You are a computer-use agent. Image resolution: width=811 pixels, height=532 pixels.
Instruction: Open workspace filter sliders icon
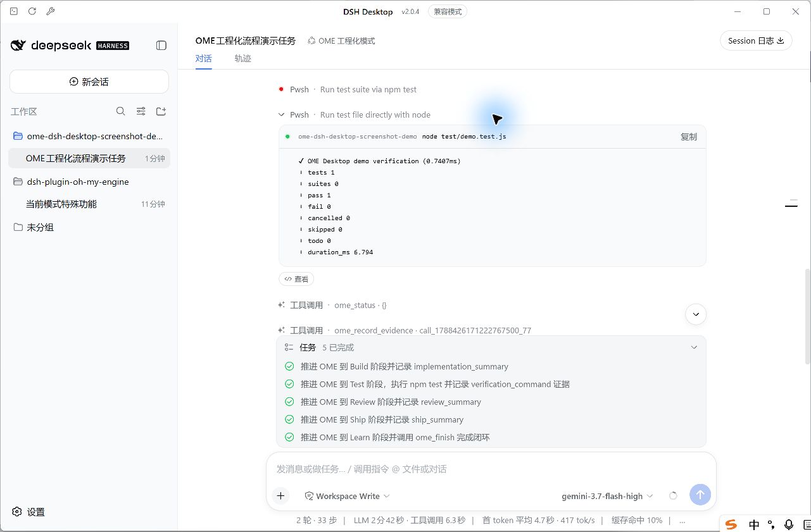141,111
